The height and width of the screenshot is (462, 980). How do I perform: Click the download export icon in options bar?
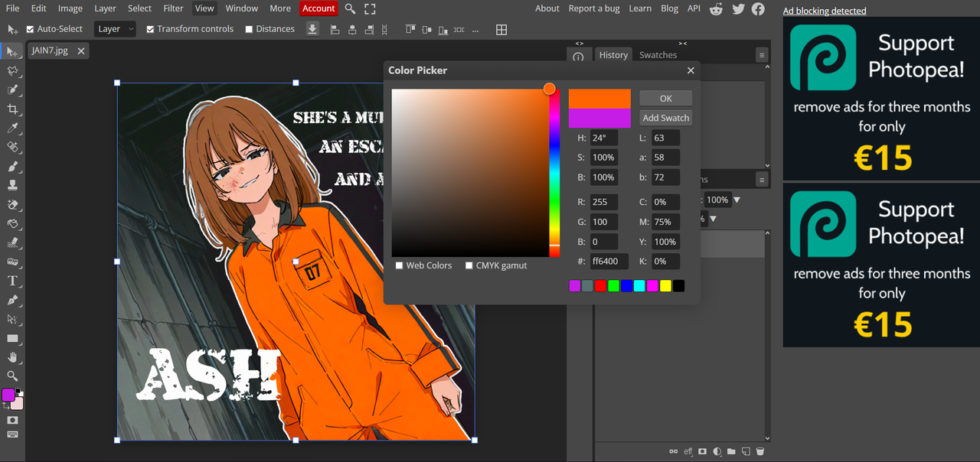click(x=312, y=29)
